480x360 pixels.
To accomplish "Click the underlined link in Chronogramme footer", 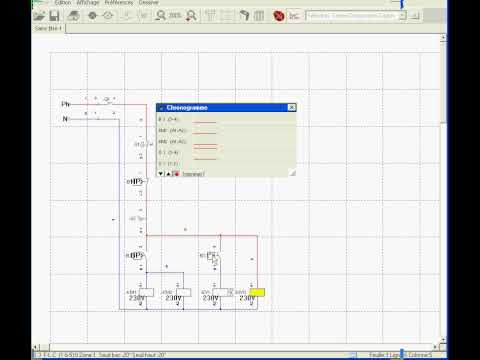I will click(193, 174).
